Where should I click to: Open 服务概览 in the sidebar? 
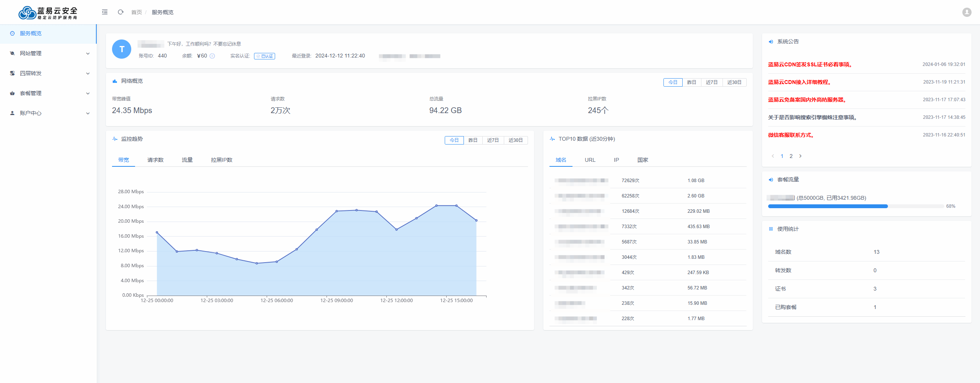point(48,33)
